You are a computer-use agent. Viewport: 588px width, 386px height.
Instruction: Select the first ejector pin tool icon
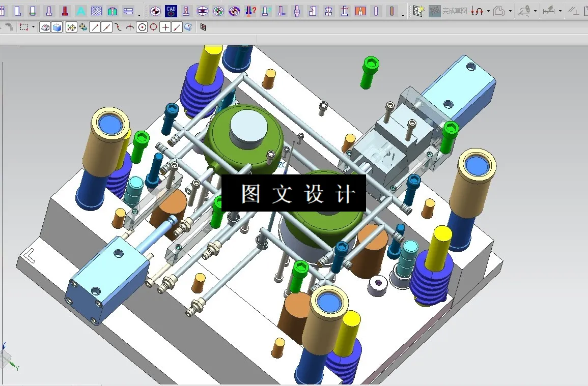tap(48, 11)
